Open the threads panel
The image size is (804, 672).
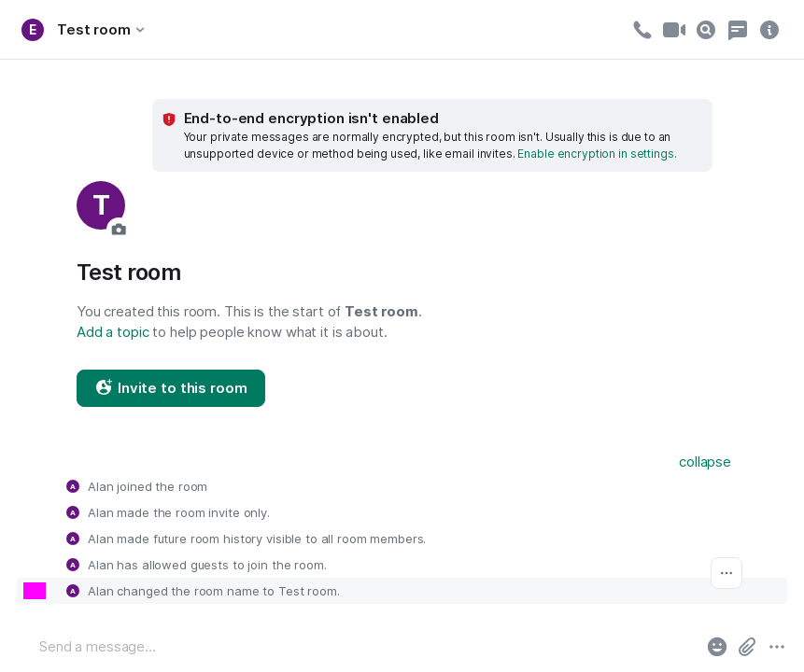point(738,30)
